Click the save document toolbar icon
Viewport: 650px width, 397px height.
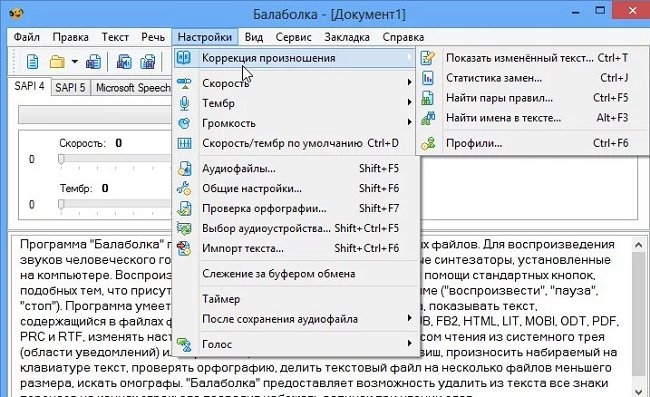[93, 62]
